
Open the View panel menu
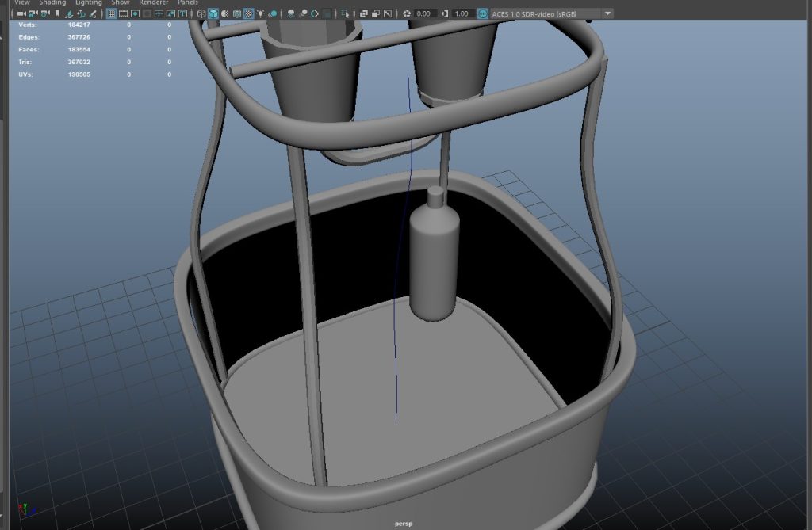point(21,2)
